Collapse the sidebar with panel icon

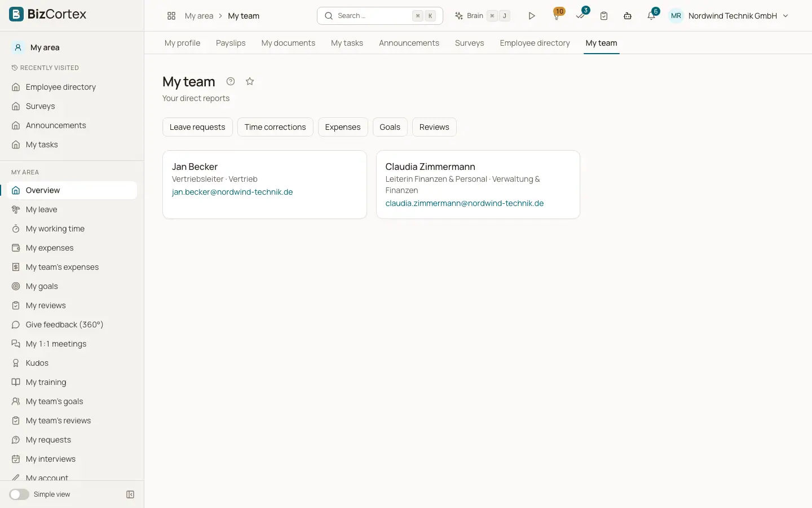click(130, 494)
